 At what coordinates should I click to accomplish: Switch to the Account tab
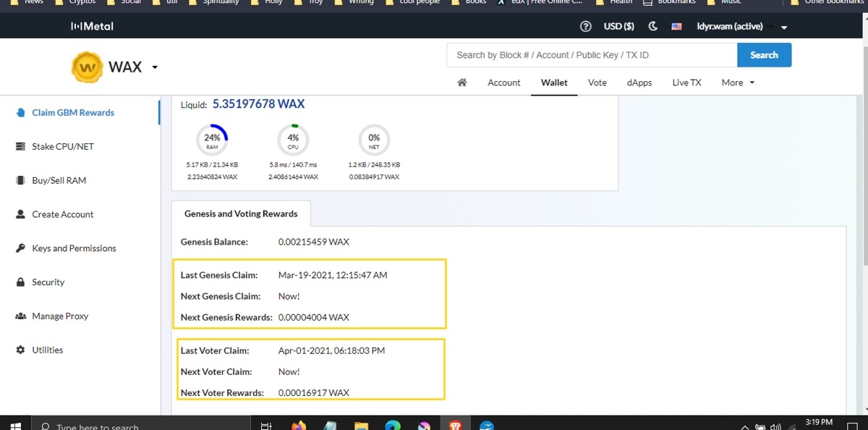pos(504,83)
